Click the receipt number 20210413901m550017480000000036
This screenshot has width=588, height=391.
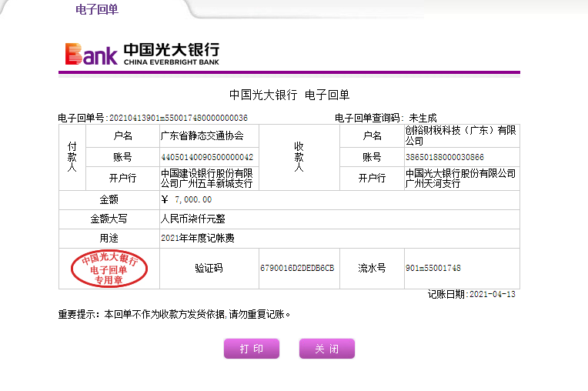(x=179, y=118)
